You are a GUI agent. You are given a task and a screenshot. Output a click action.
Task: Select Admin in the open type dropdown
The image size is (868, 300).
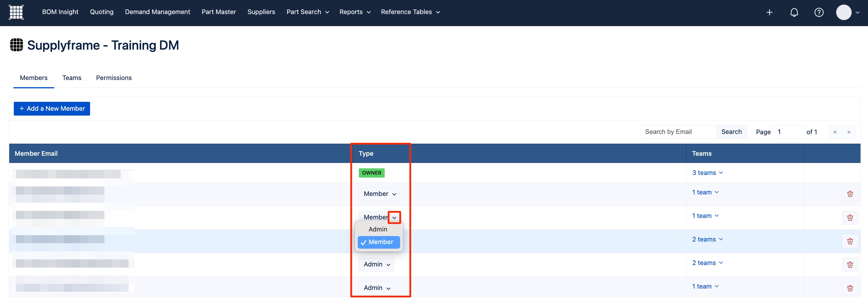pos(378,229)
